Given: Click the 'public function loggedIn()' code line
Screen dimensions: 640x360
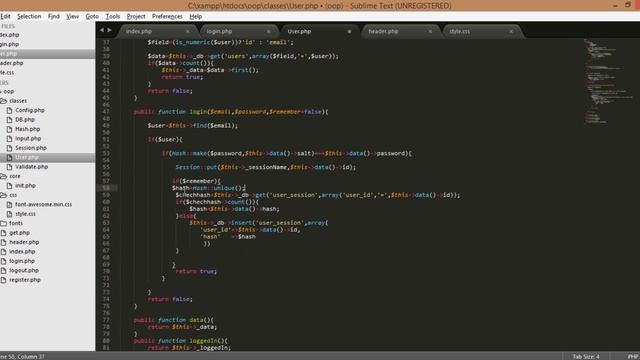Looking at the screenshot, I should pyautogui.click(x=180, y=341).
